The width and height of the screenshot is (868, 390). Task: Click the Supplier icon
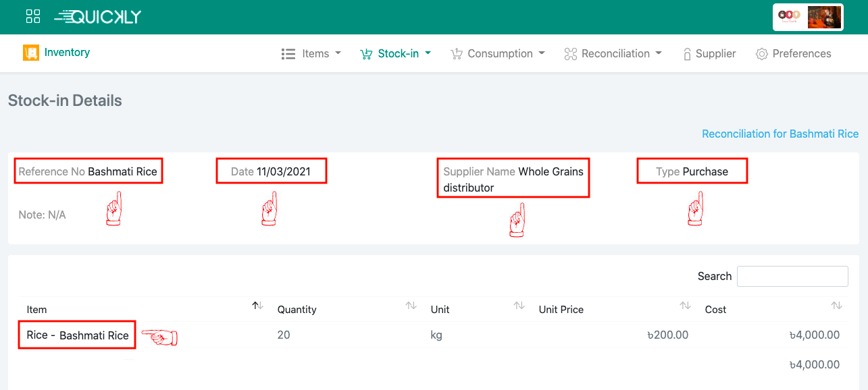tap(687, 54)
